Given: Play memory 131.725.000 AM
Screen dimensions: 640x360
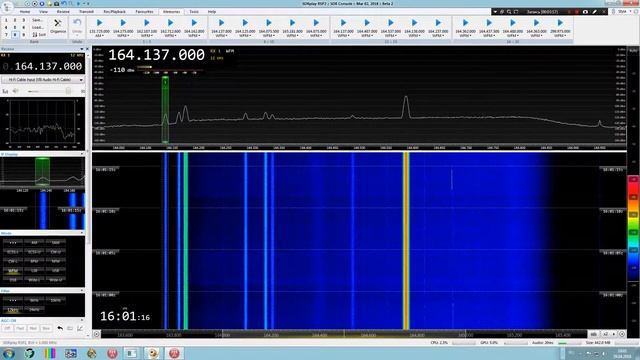Looking at the screenshot, I should coord(100,23).
